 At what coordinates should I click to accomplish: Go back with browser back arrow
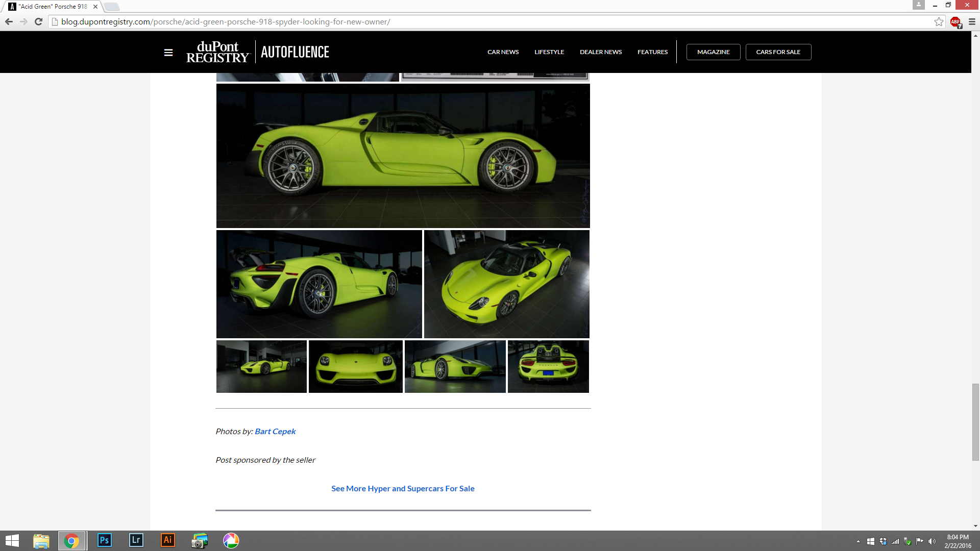click(x=9, y=21)
